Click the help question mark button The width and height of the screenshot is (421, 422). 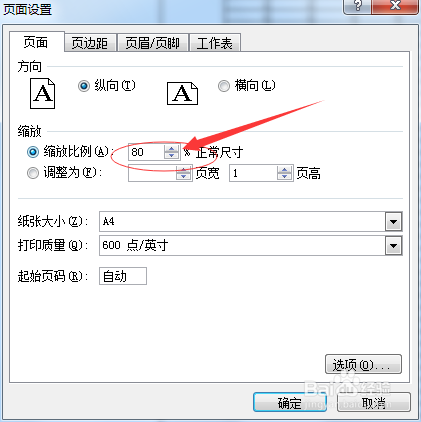357,6
